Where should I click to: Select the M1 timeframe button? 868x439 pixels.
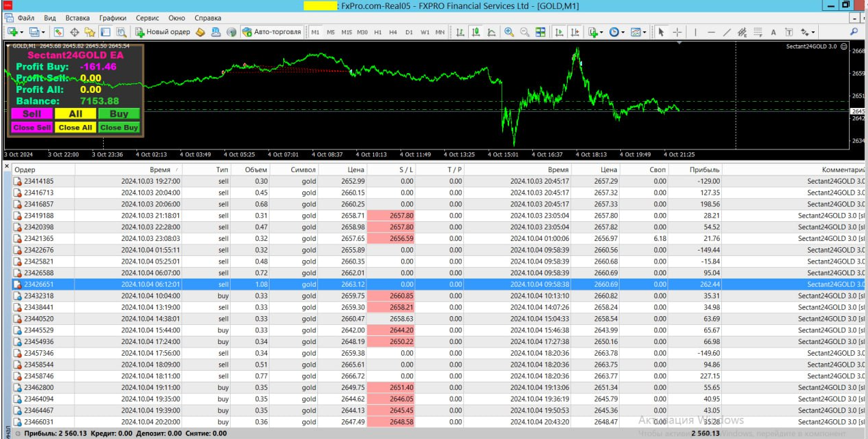point(315,32)
